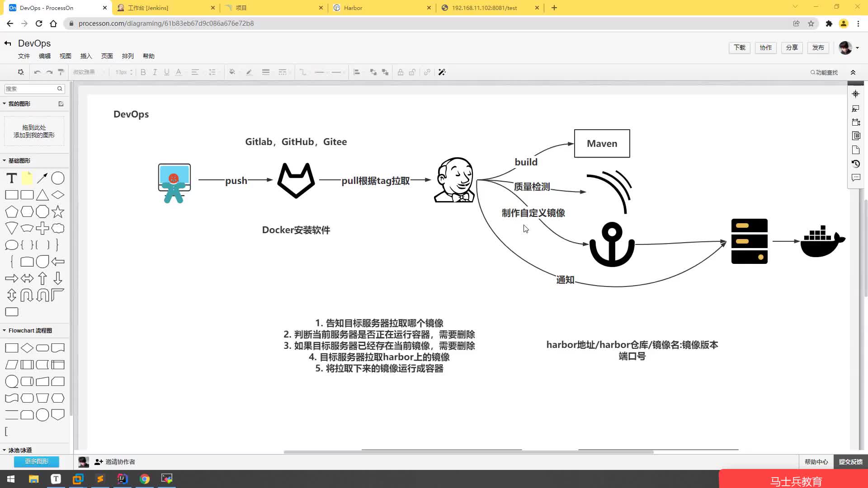Open the line color pencil

tap(249, 72)
